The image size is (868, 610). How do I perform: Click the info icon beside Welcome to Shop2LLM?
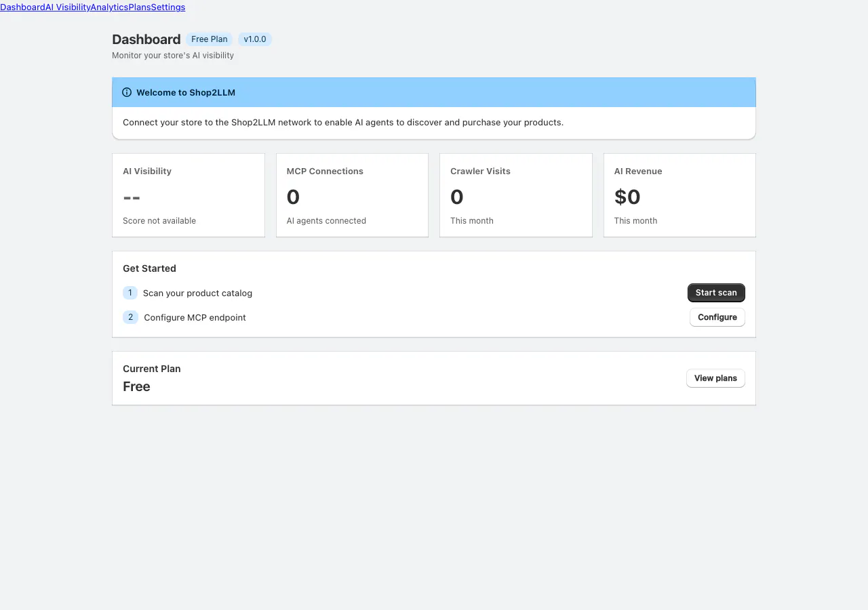coord(127,92)
